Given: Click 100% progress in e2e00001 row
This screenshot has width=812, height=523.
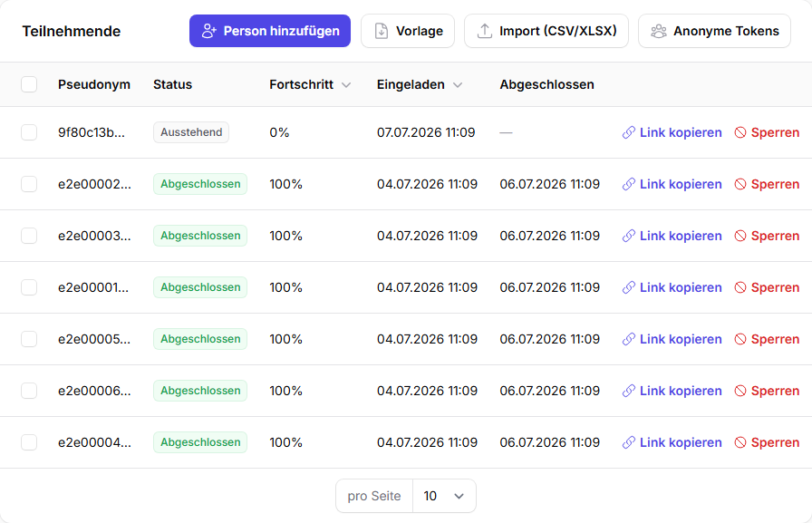Looking at the screenshot, I should coord(285,288).
